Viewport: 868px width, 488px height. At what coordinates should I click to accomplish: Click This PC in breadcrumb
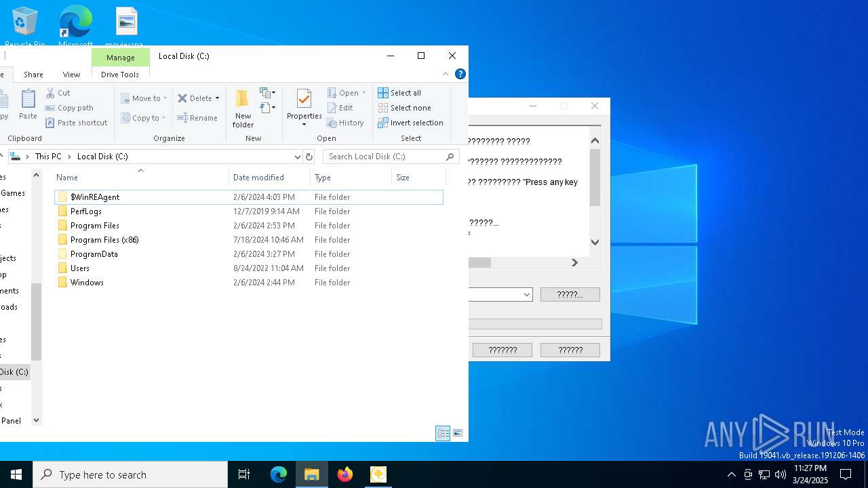click(48, 157)
